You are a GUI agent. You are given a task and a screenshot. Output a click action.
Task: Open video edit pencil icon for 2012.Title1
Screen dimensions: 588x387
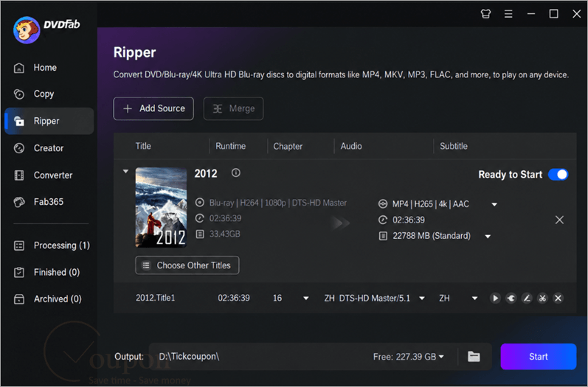(x=527, y=299)
